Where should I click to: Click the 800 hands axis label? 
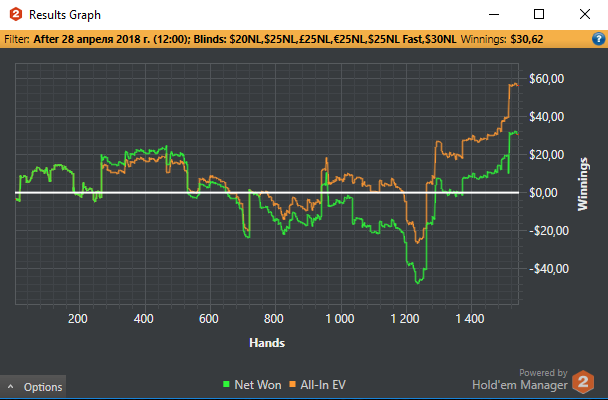[274, 319]
